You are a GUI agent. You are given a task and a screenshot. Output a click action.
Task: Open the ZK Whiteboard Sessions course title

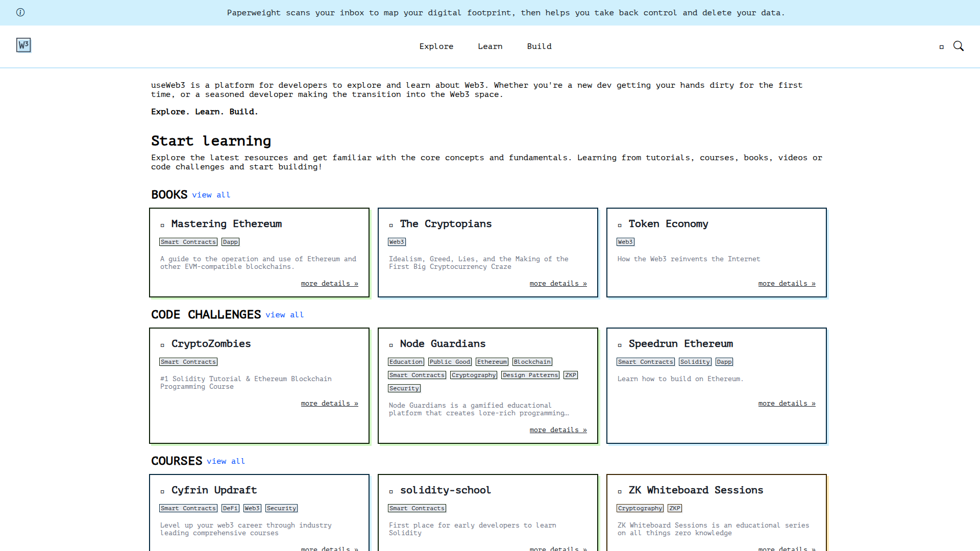696,490
